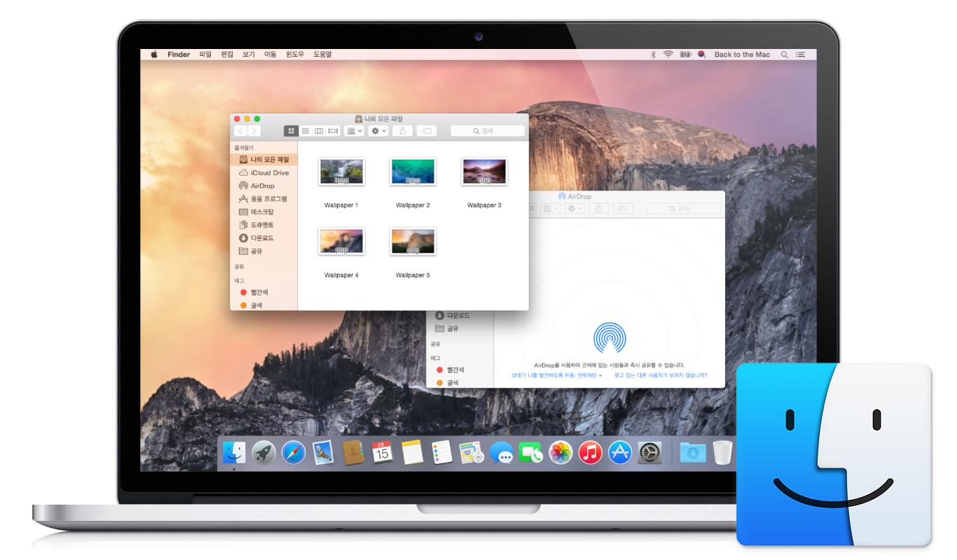957x560 pixels.
Task: Open Spotlight magnifier in menu bar
Action: point(785,55)
